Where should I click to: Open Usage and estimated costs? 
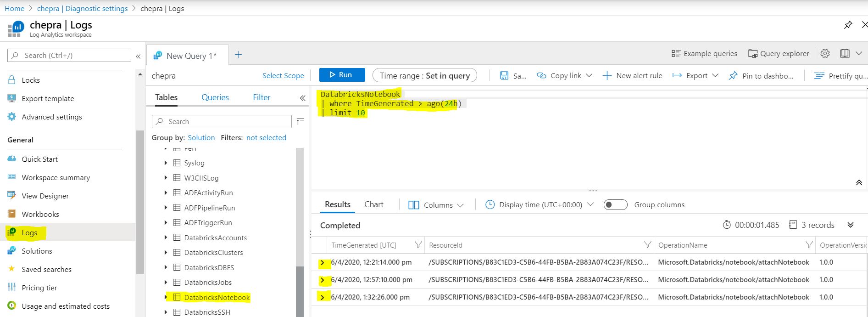point(65,306)
